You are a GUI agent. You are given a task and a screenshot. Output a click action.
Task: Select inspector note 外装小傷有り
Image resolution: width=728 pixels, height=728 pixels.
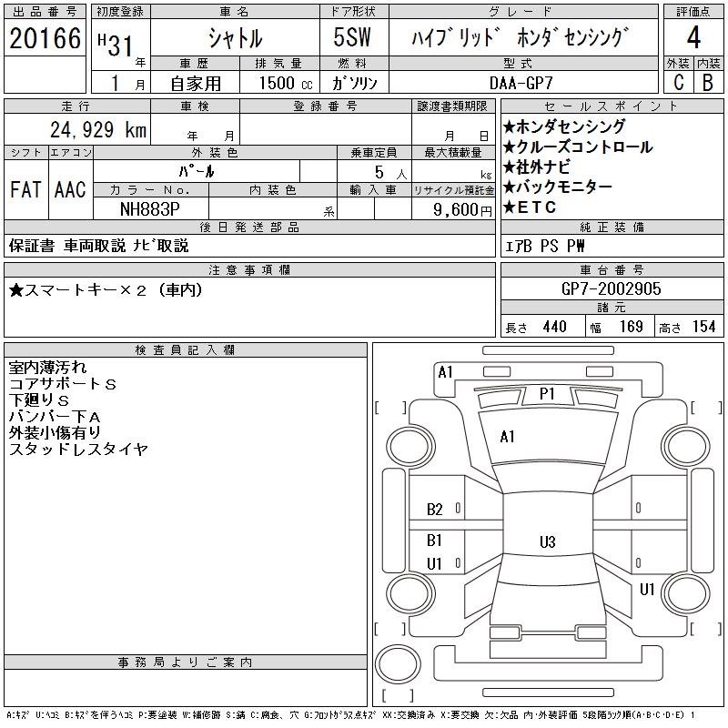click(x=55, y=433)
